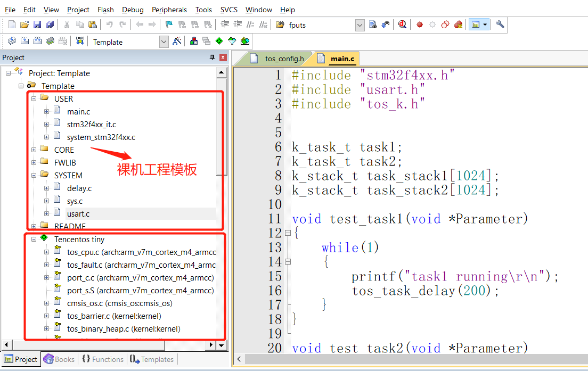Click the Translate current file icon
The width and height of the screenshot is (588, 371).
click(x=12, y=41)
